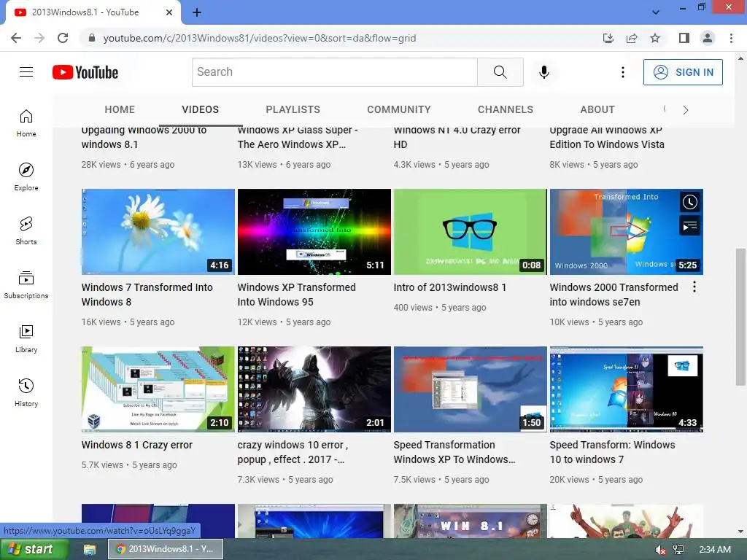Viewport: 747px width, 560px height.
Task: Open Windows 8 1 Crazy error title
Action: click(136, 445)
